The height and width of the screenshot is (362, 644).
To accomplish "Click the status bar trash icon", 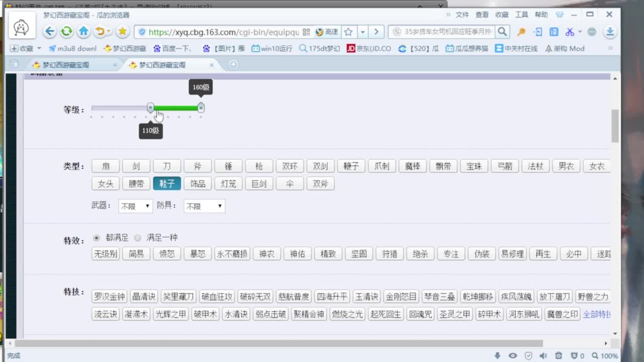I will tap(558, 355).
